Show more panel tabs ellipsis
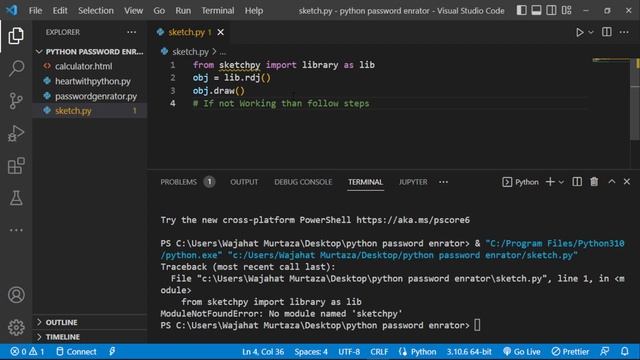Image resolution: width=640 pixels, height=360 pixels. 443,182
